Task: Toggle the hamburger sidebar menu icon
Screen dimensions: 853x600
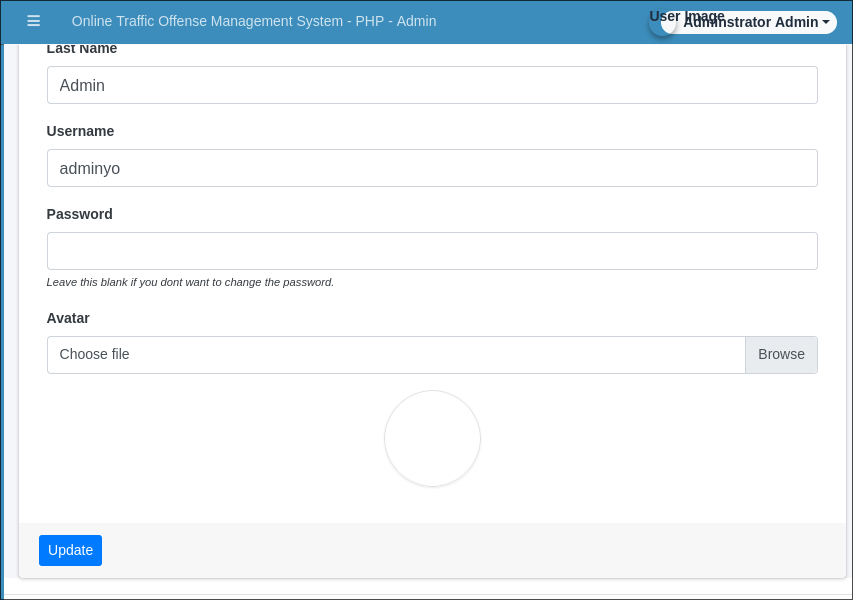Action: (33, 21)
